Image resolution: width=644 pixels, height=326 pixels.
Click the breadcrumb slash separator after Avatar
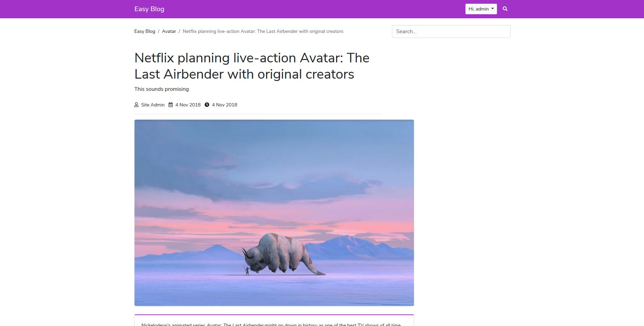point(180,31)
